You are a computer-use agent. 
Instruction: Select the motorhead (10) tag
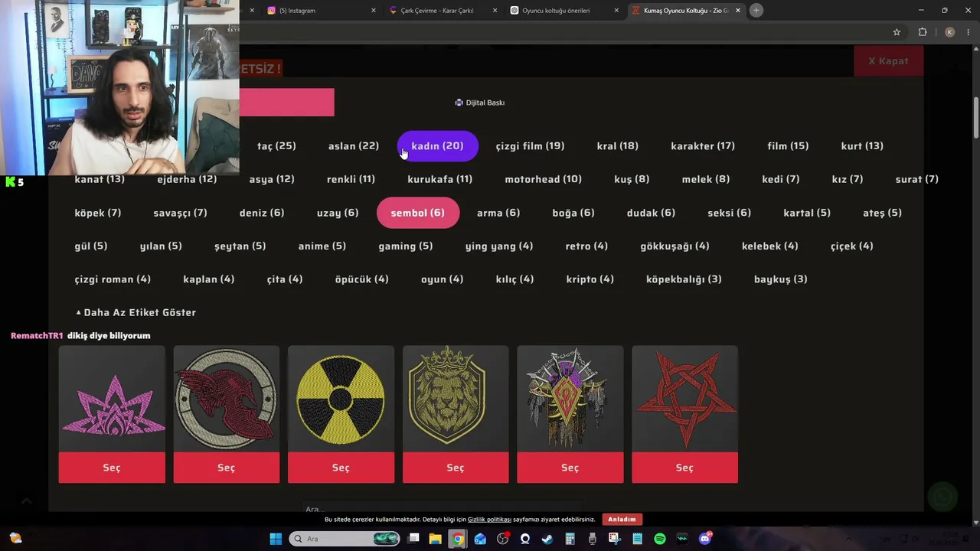(x=543, y=179)
